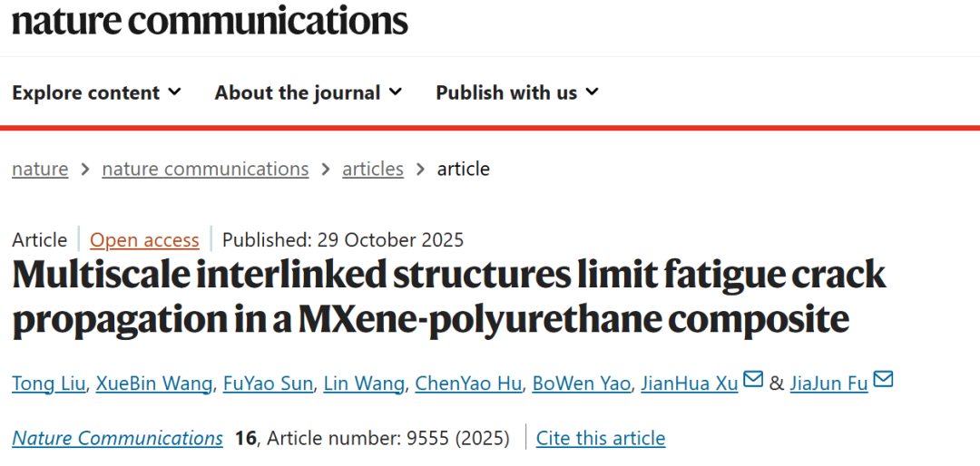Viewport: 980px width, 466px height.
Task: Click the Open access link
Action: (x=144, y=240)
